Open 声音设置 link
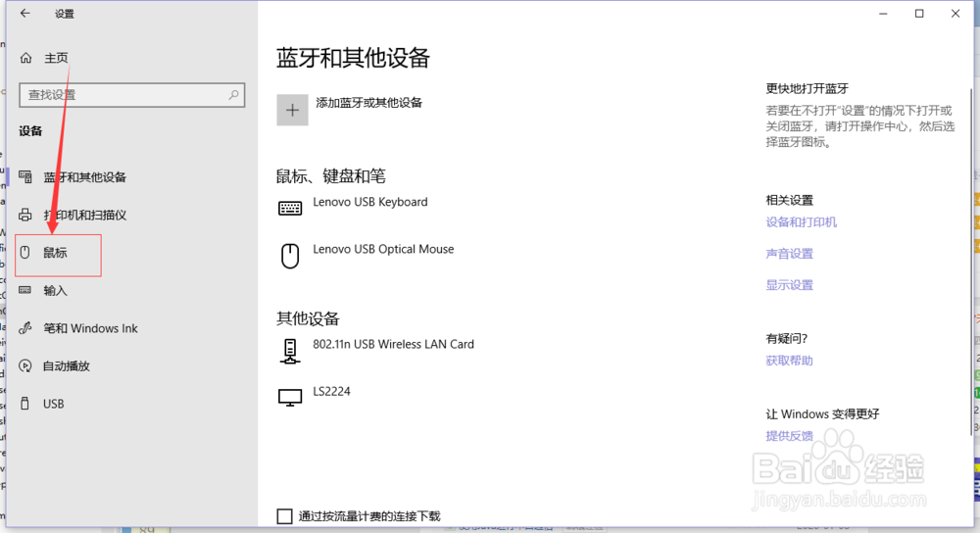The width and height of the screenshot is (980, 533). 789,254
